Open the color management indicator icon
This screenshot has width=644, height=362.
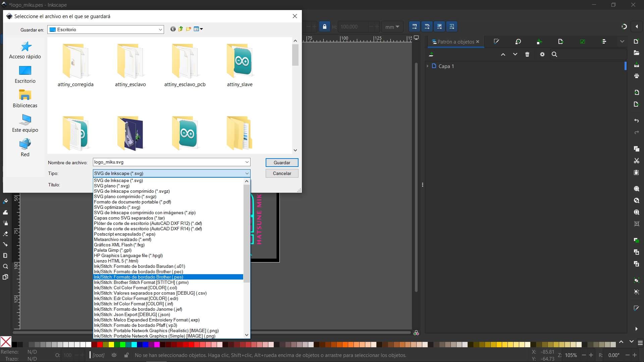(x=416, y=333)
